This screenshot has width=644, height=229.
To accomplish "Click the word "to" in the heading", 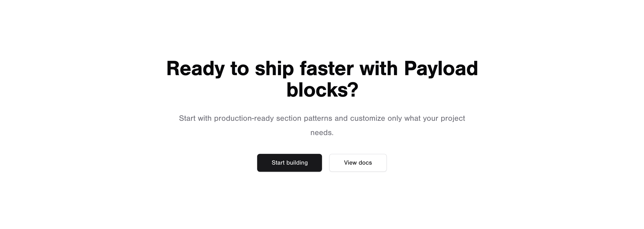I will 239,69.
